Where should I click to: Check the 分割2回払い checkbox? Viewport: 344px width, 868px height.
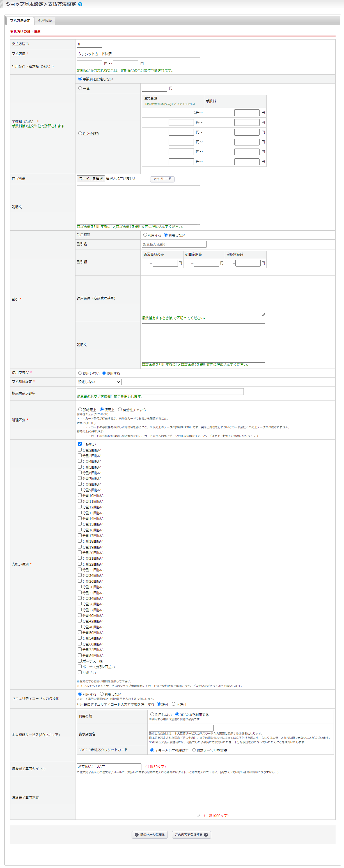tap(80, 450)
